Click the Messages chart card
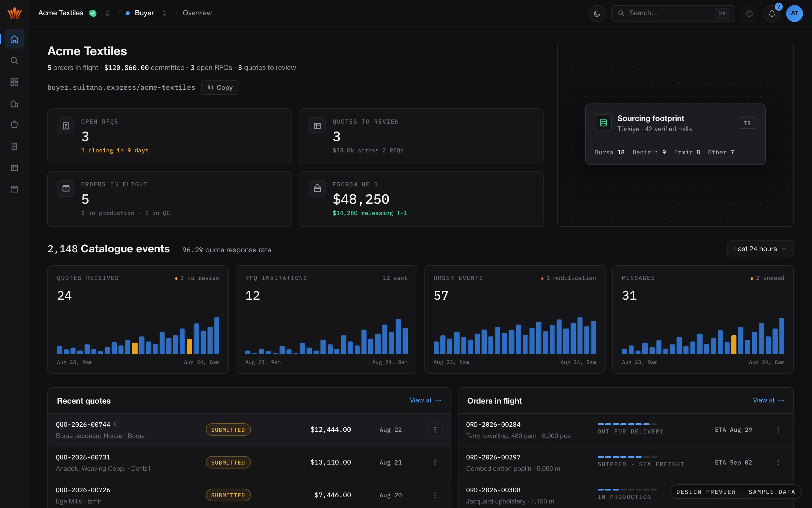812x508 pixels. click(x=703, y=319)
